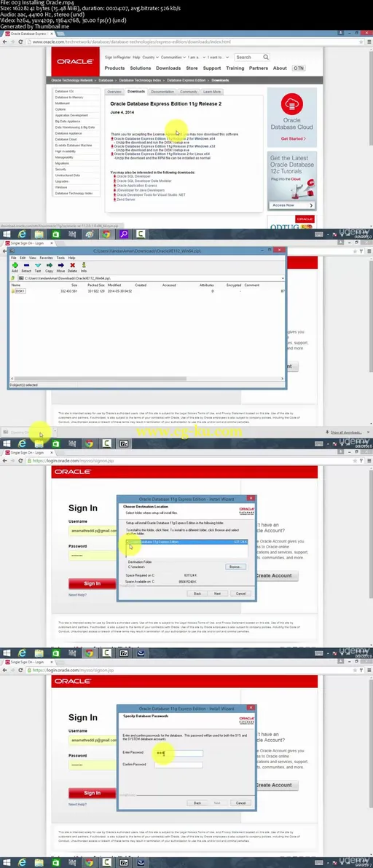Open the File menu in 7-Zip
The width and height of the screenshot is (373, 868).
pos(15,258)
